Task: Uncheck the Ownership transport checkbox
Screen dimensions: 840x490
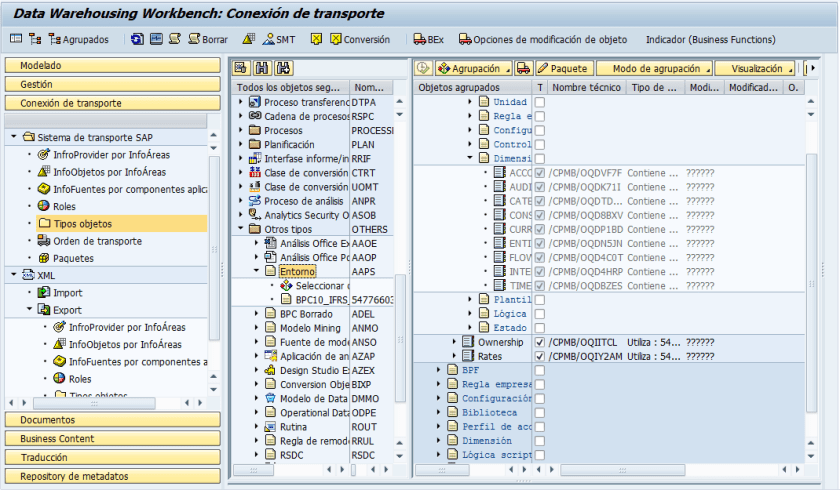Action: (540, 342)
